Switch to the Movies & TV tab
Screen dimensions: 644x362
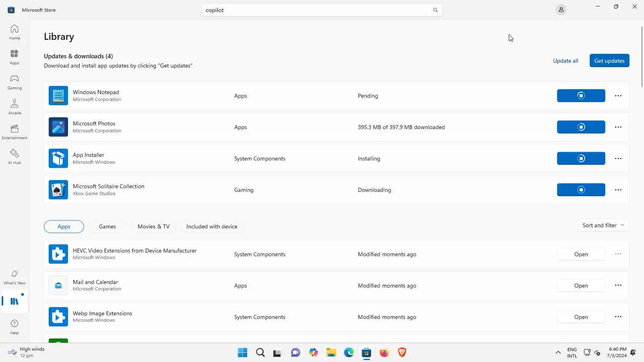click(154, 226)
